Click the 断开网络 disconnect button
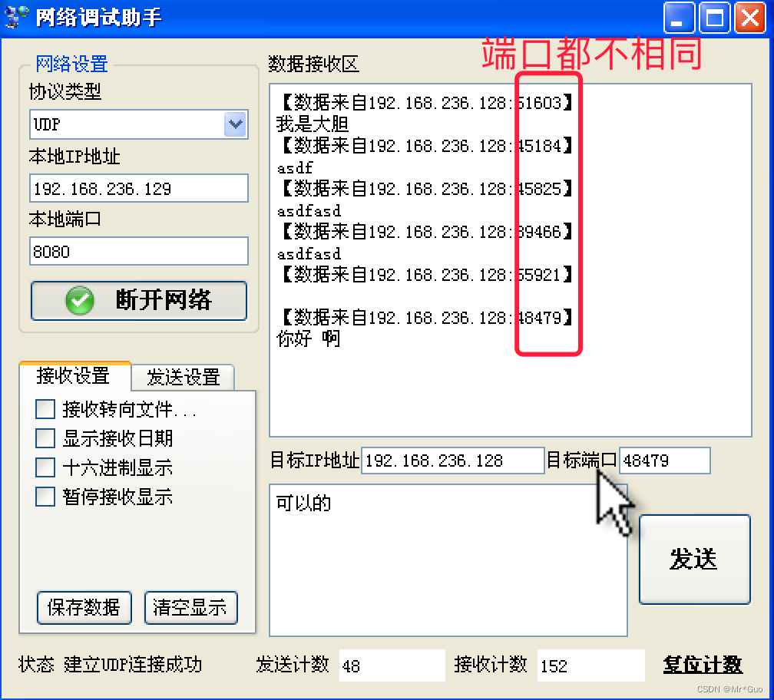This screenshot has height=700, width=774. [x=138, y=300]
